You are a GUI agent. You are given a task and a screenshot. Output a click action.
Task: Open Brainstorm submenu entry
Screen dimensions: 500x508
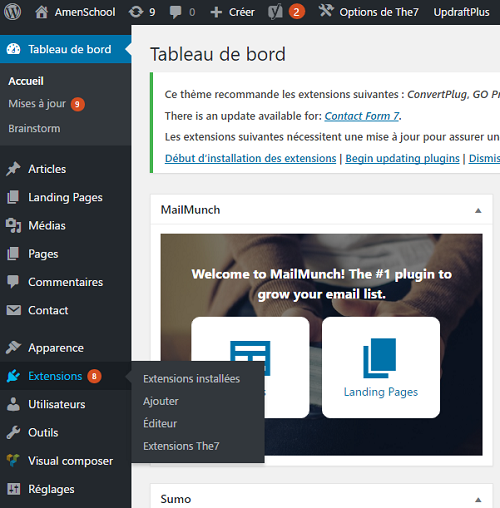34,128
